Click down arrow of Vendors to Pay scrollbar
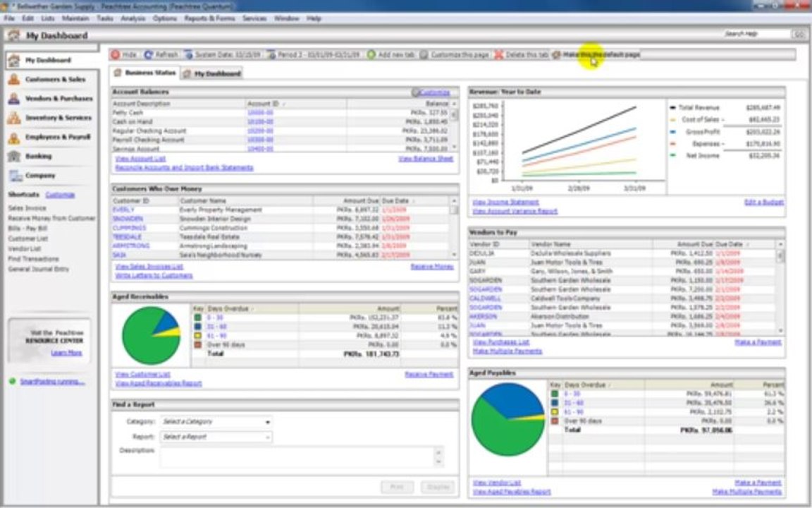Viewport: 812px width, 508px height. [x=780, y=331]
